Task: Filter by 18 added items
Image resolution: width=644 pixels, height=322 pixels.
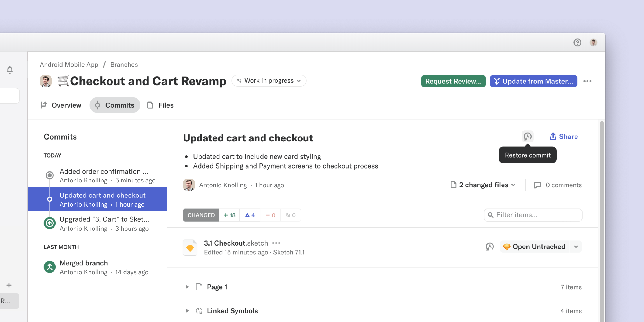Action: point(230,215)
